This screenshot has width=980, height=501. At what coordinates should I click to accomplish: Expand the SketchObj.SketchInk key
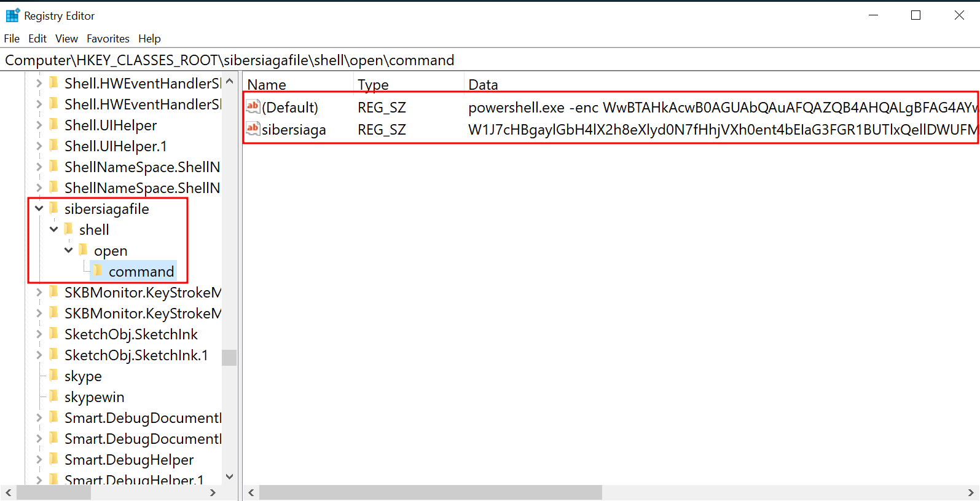pyautogui.click(x=39, y=334)
